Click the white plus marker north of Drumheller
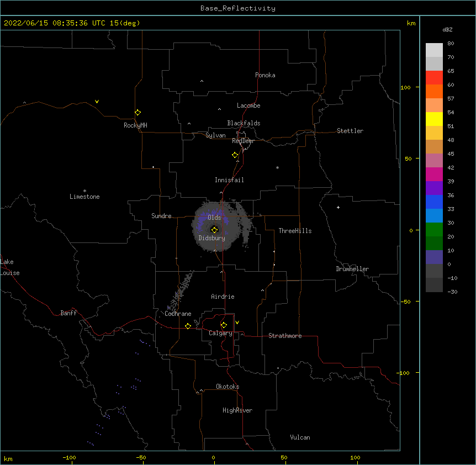The height and width of the screenshot is (465, 476). pos(338,207)
